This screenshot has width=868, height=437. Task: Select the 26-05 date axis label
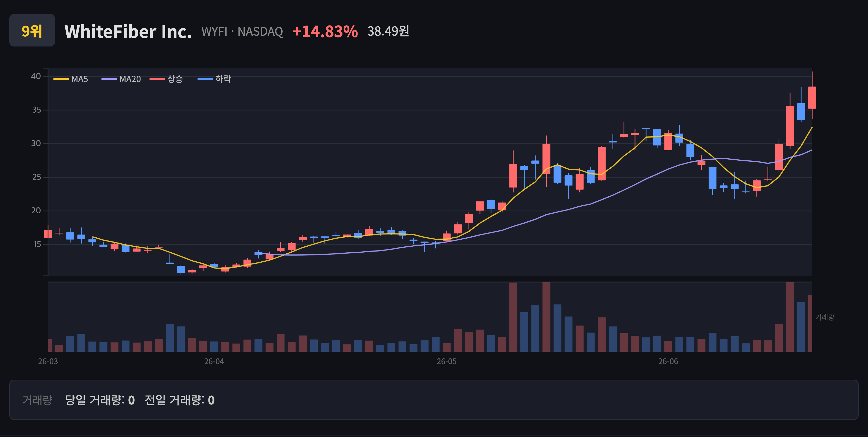(447, 362)
